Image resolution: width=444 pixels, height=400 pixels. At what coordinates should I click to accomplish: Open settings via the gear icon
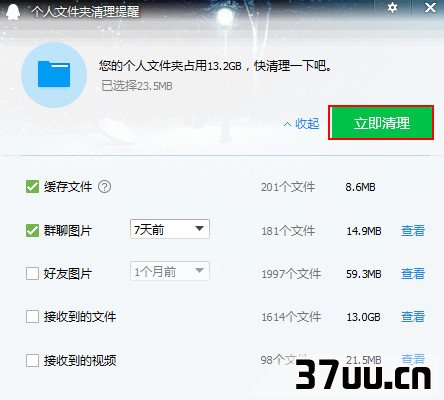392,7
